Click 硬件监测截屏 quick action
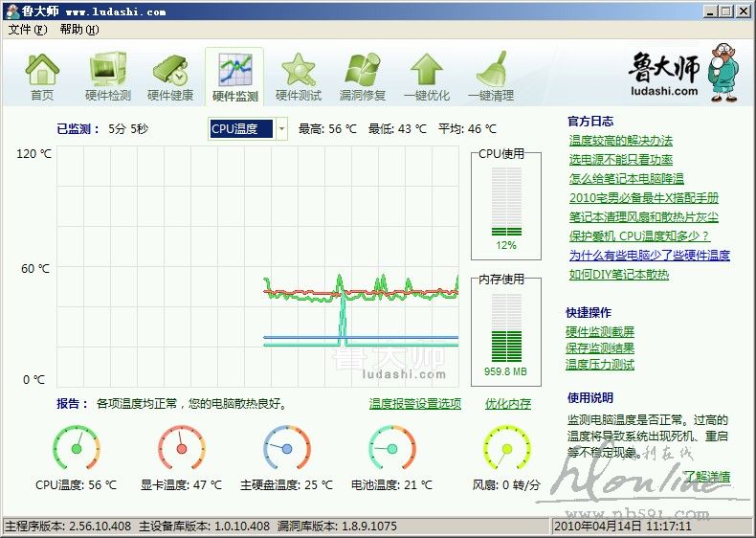This screenshot has height=538, width=756. click(599, 332)
